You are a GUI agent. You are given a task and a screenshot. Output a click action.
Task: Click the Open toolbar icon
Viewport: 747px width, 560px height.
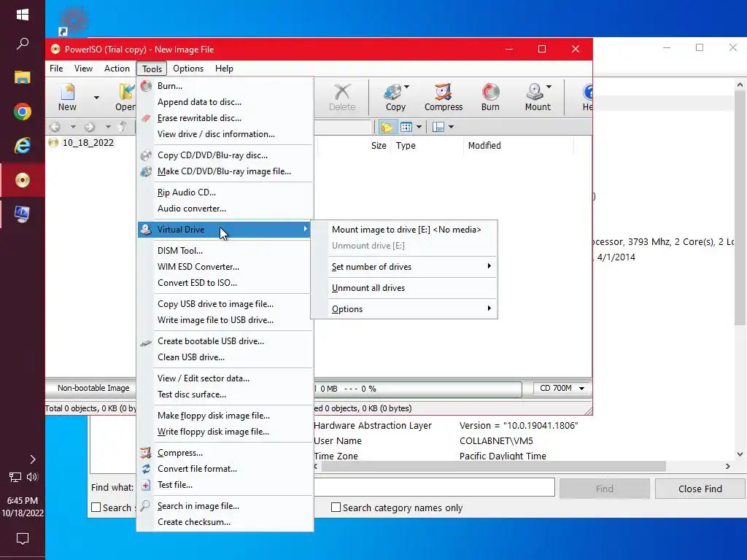click(x=125, y=97)
